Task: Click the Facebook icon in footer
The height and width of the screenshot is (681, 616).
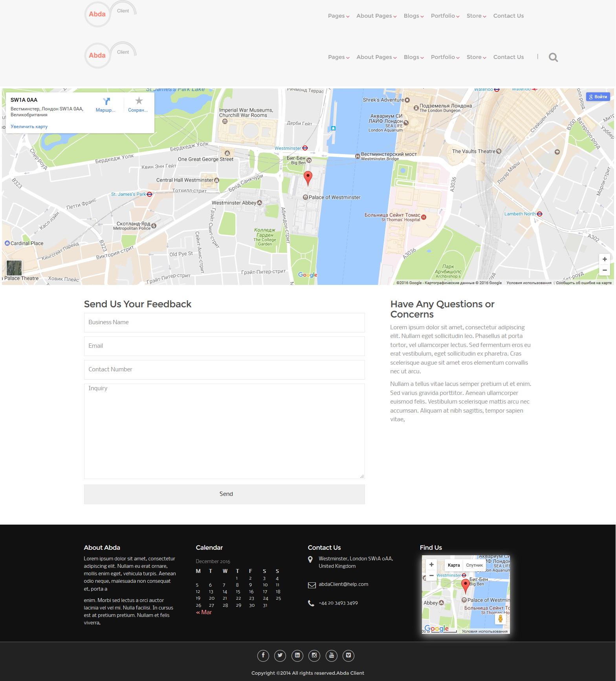Action: tap(263, 655)
